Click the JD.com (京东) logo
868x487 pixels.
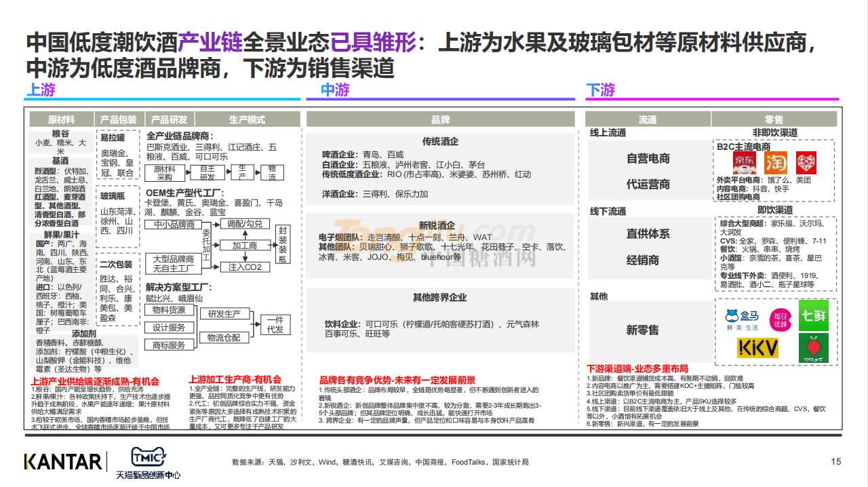point(744,163)
